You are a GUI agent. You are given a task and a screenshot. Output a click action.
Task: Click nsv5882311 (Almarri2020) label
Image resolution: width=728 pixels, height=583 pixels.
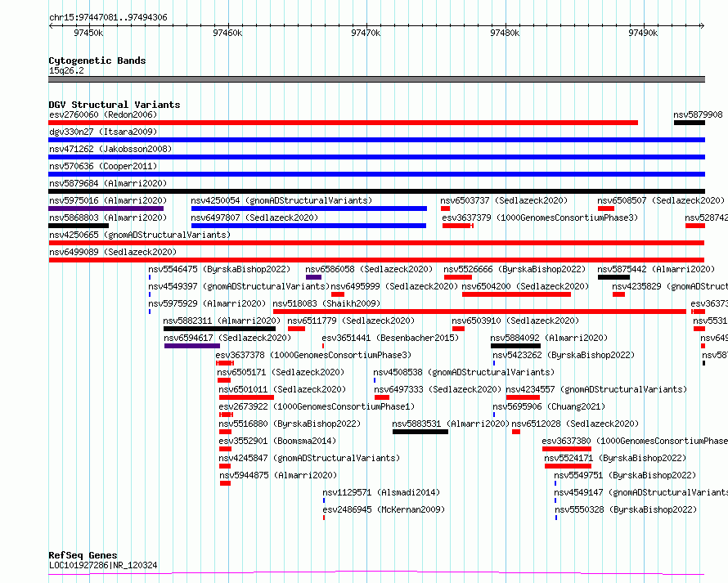click(x=222, y=321)
